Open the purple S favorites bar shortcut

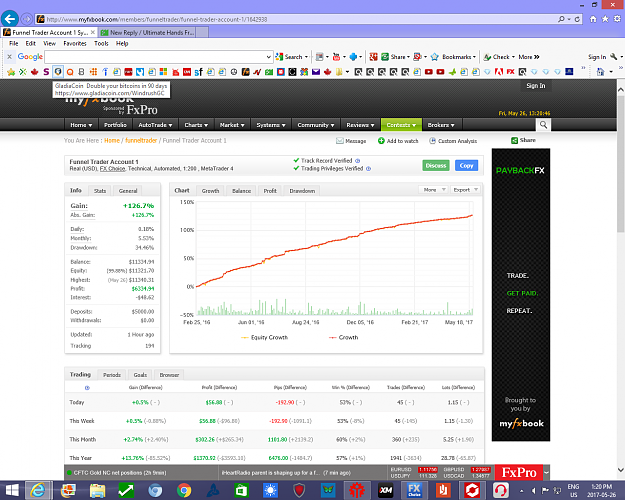tap(46, 72)
